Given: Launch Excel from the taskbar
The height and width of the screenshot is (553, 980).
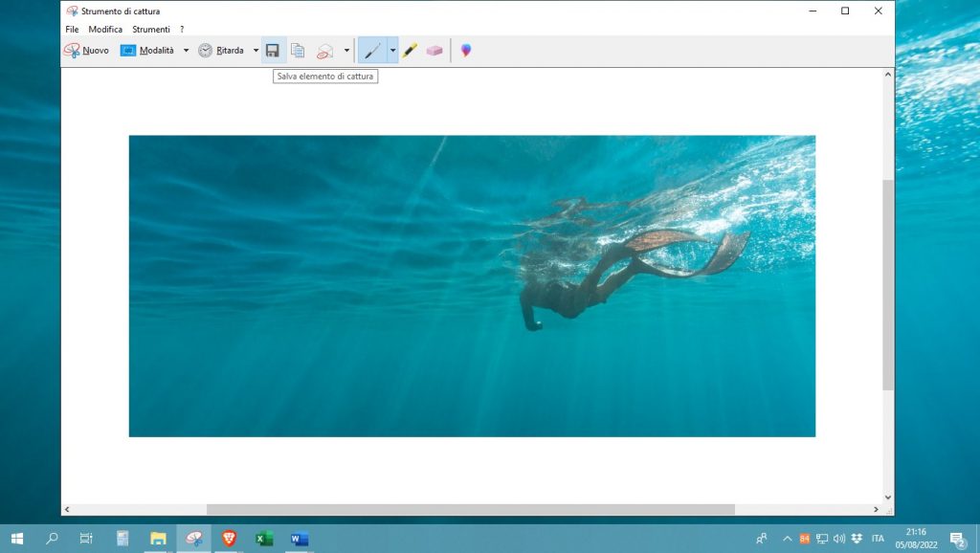Looking at the screenshot, I should tap(264, 539).
